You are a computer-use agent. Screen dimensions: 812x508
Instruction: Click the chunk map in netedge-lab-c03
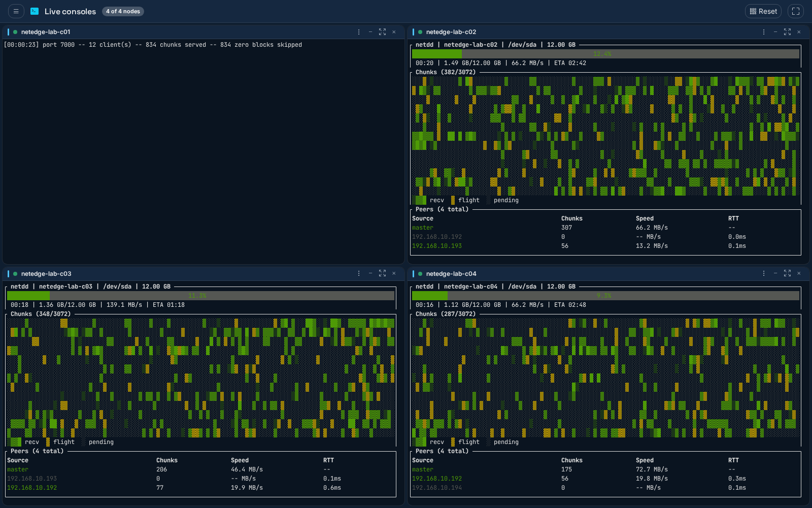click(x=200, y=378)
